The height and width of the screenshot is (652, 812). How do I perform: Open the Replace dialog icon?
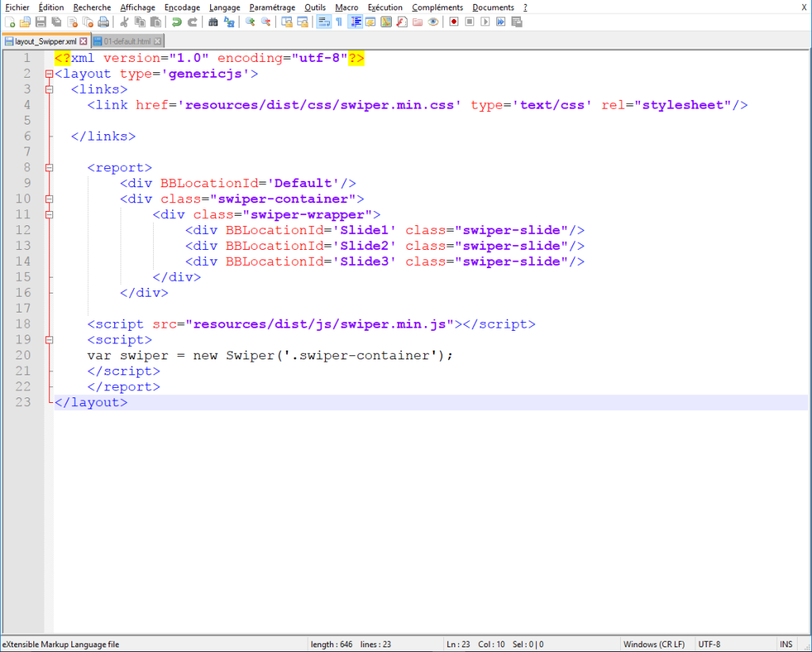pos(229,21)
